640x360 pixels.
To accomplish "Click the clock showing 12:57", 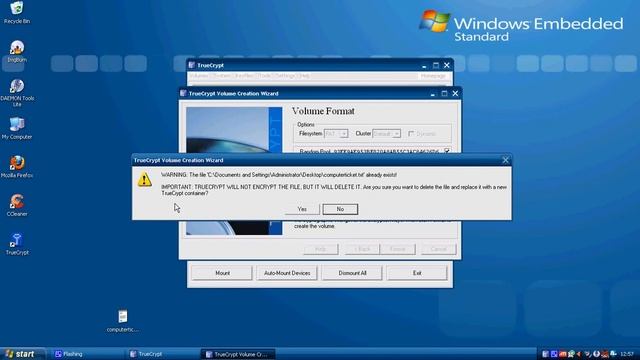I will [627, 354].
